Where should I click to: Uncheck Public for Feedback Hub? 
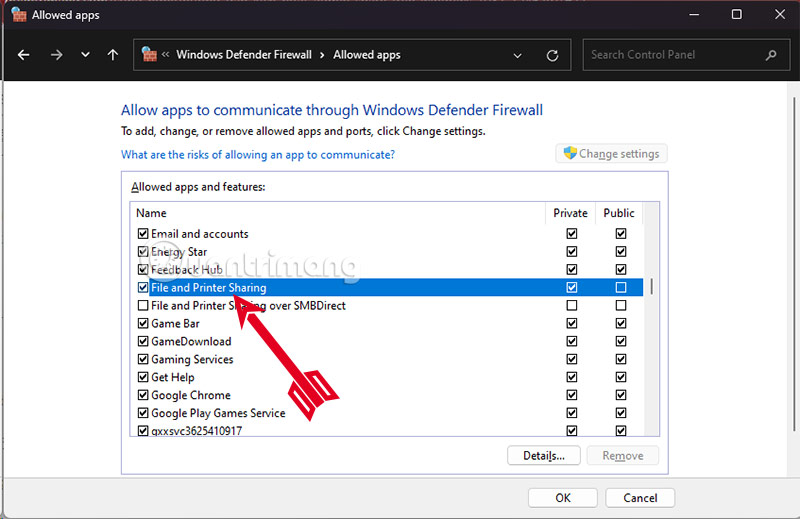620,269
